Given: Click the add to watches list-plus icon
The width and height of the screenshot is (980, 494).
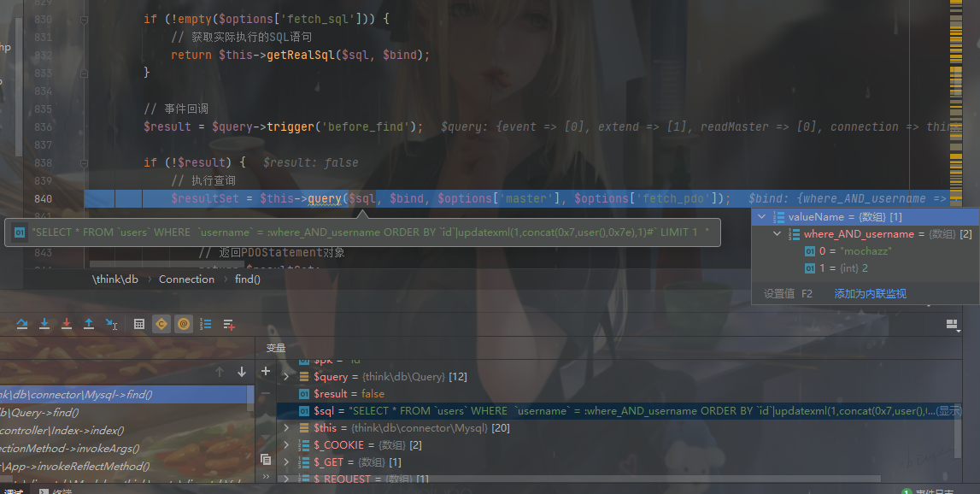Looking at the screenshot, I should (229, 324).
